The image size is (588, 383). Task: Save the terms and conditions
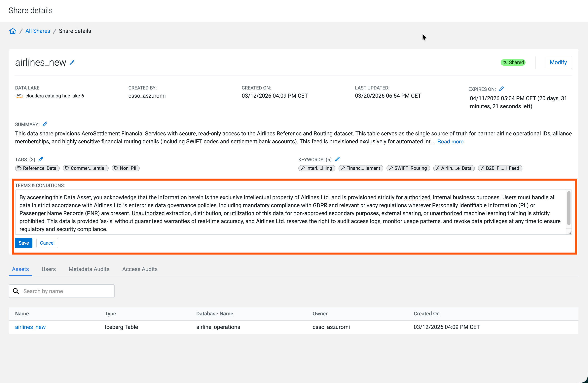[24, 243]
